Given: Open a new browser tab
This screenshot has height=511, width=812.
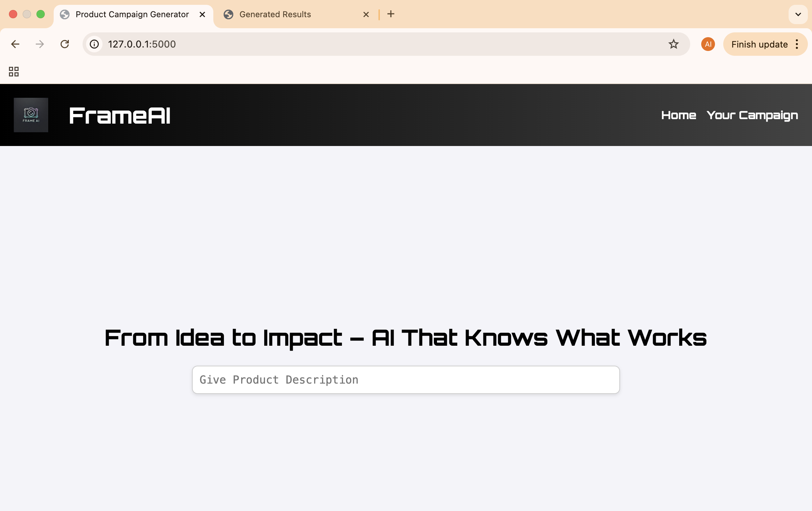Looking at the screenshot, I should (x=391, y=14).
